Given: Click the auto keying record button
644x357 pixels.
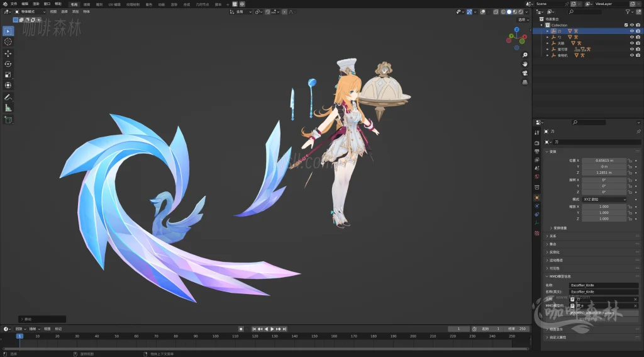Looking at the screenshot, I should click(x=241, y=329).
